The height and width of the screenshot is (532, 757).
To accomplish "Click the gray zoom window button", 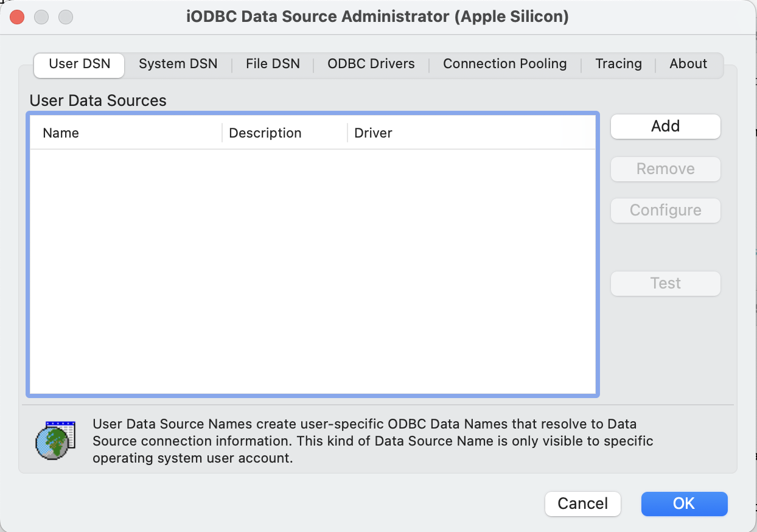I will click(x=65, y=17).
